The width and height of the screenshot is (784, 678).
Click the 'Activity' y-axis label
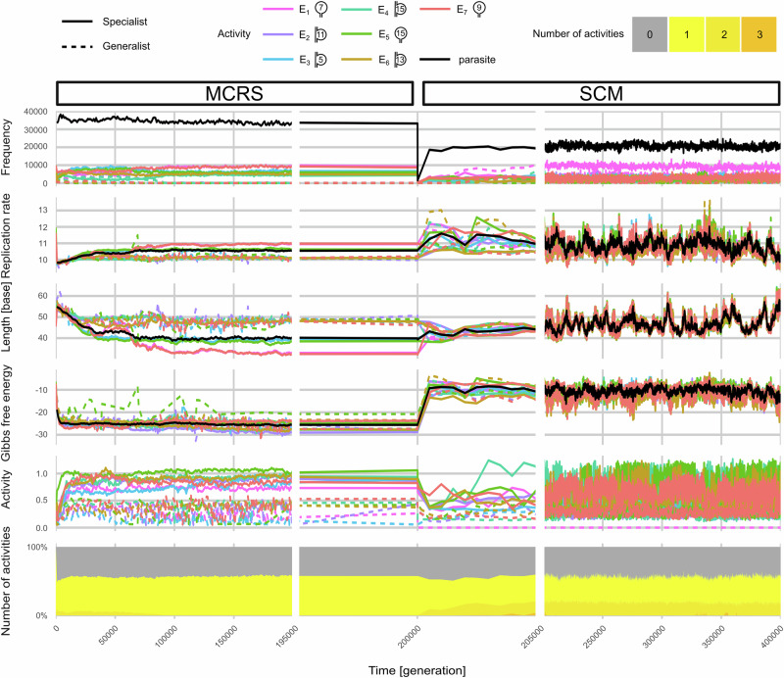tap(6, 490)
